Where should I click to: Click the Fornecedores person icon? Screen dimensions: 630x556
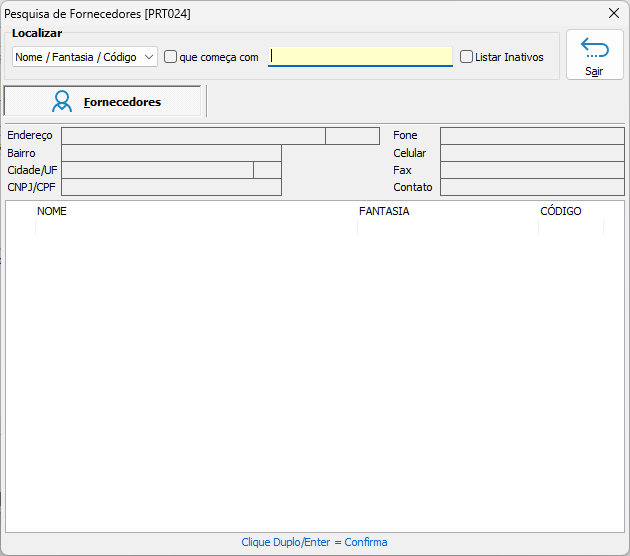coord(62,101)
